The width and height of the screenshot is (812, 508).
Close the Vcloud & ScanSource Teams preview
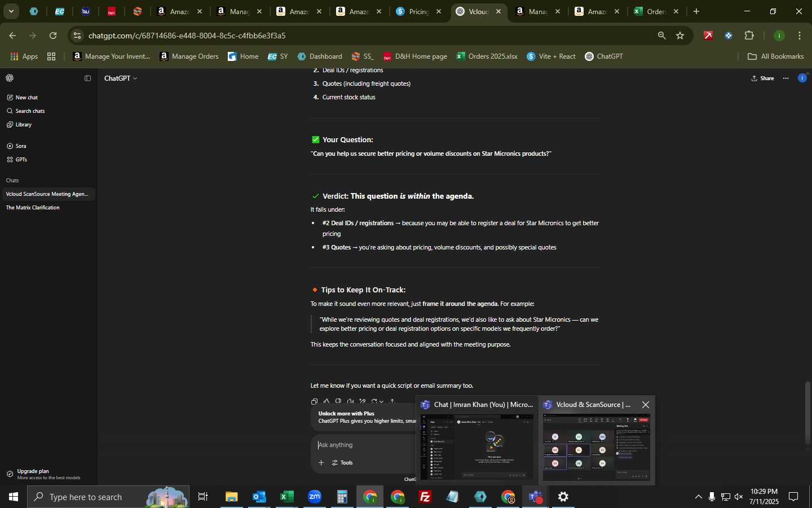coord(646,405)
